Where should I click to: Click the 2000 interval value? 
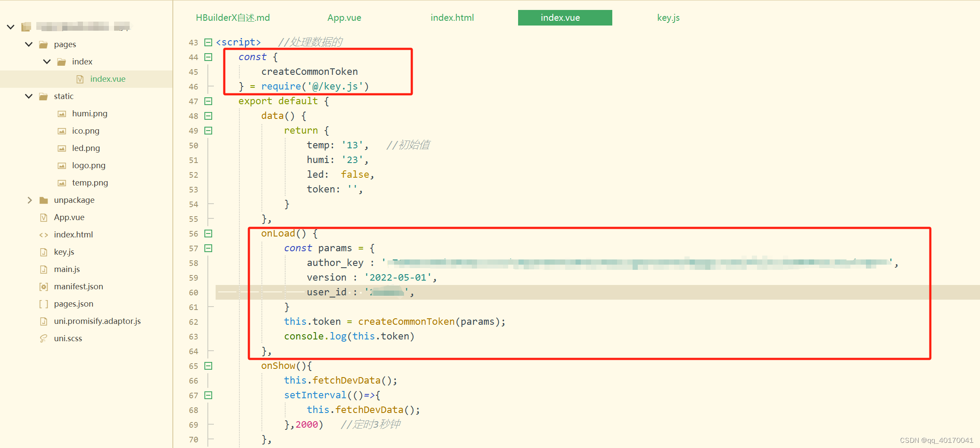pos(307,425)
